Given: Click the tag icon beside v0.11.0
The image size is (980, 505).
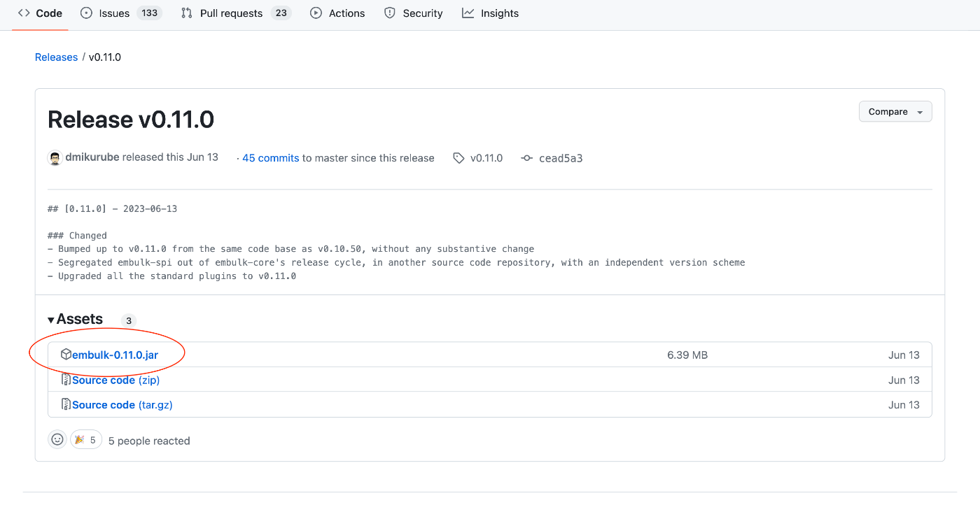Looking at the screenshot, I should click(x=458, y=158).
